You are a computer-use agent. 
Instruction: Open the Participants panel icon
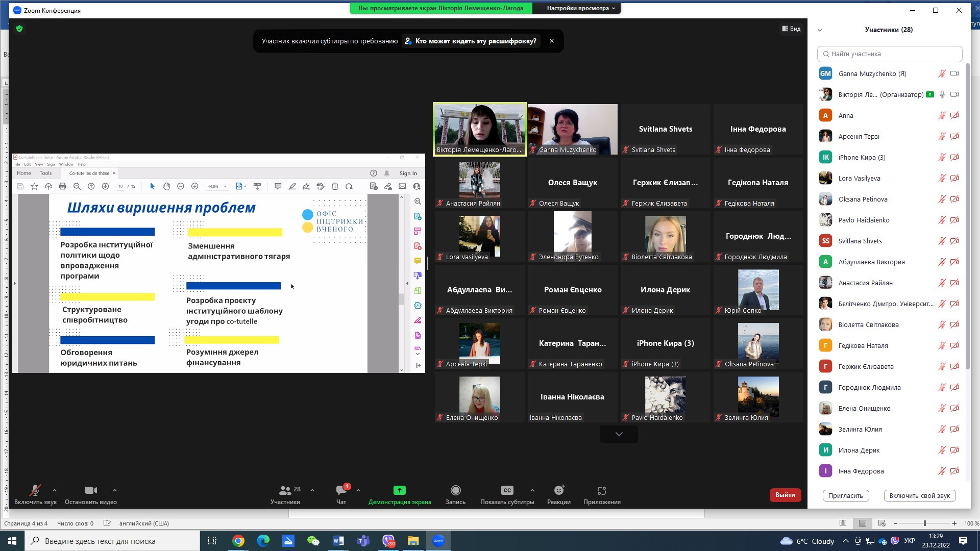[285, 491]
